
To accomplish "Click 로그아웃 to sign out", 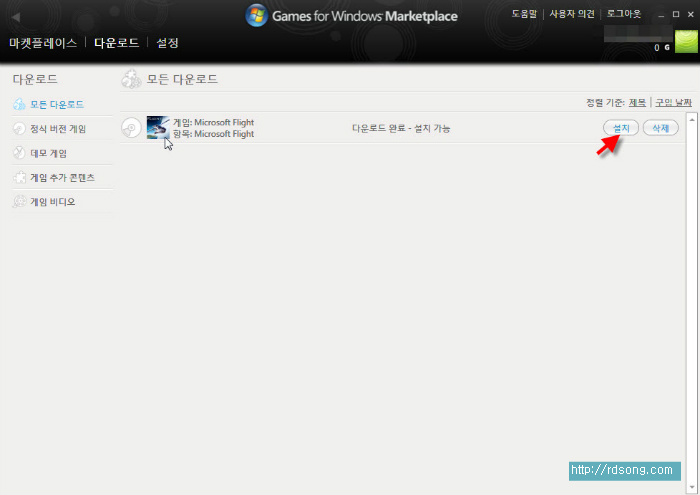I will pyautogui.click(x=624, y=15).
